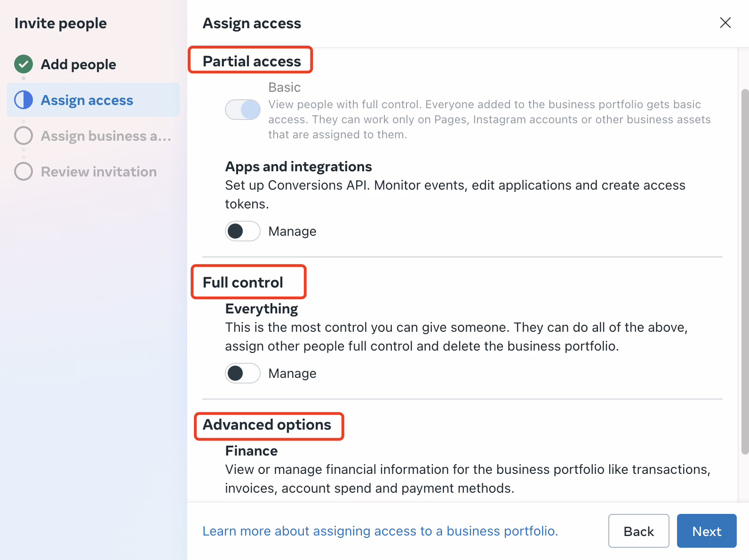Click the empty circle beside Review invitation
Image resolution: width=749 pixels, height=560 pixels.
point(24,171)
